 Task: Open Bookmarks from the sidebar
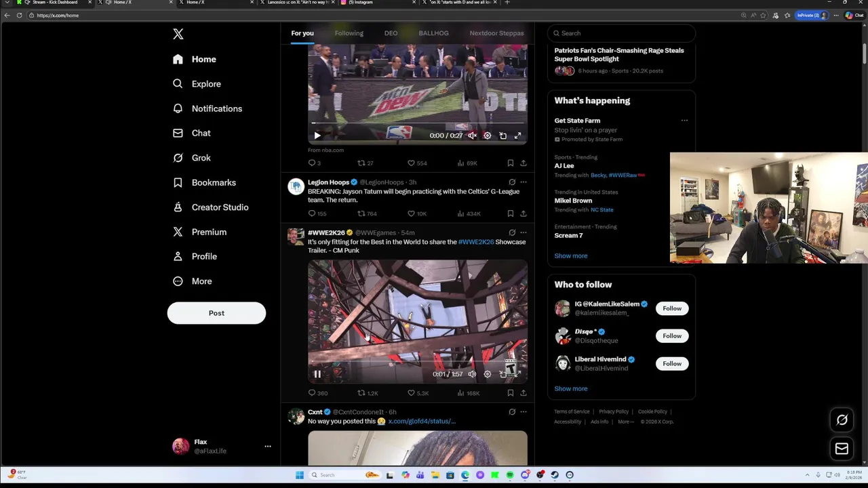(x=204, y=182)
